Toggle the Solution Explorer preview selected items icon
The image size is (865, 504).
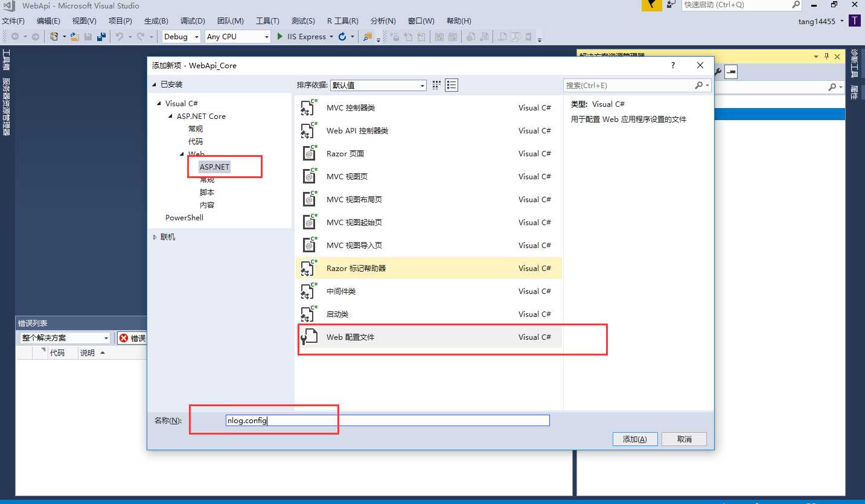click(x=731, y=72)
